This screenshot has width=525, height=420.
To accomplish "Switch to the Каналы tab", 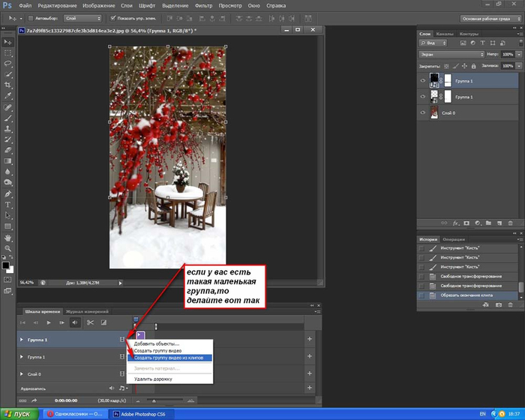I will [x=445, y=34].
